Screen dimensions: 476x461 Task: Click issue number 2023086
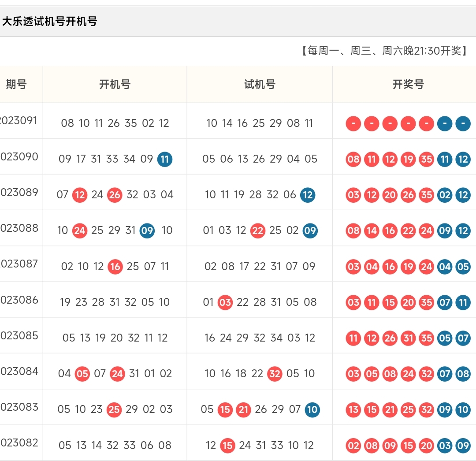(x=19, y=300)
